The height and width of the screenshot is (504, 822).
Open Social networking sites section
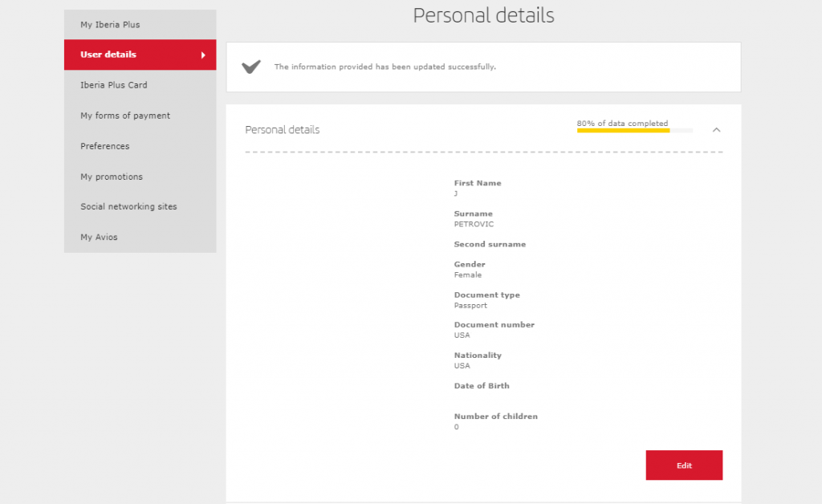(140, 206)
